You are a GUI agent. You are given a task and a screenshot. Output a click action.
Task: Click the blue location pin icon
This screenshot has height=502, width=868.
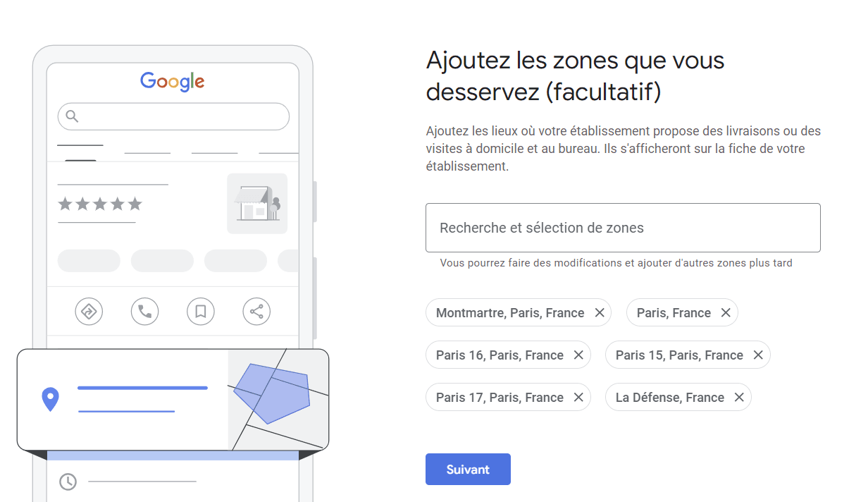(49, 399)
